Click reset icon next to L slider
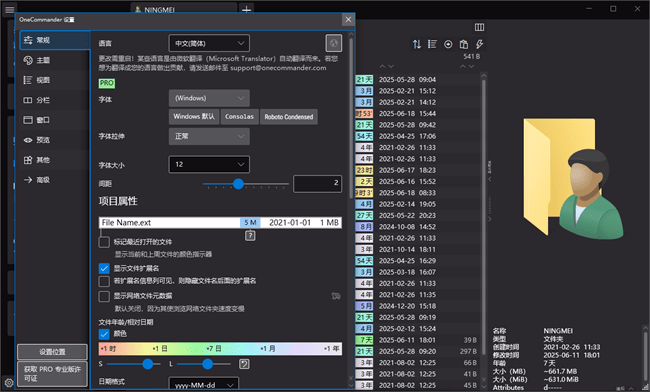Screen dimensions: 650x392 click(244, 364)
